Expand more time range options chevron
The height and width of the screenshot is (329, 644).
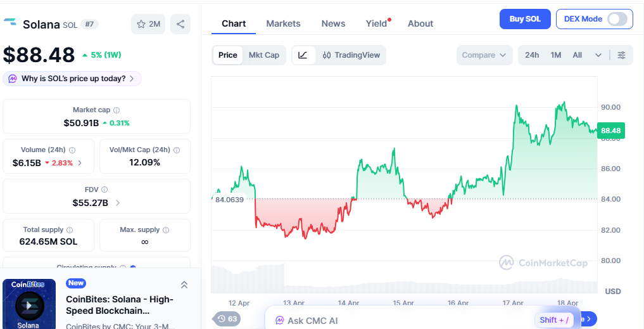pyautogui.click(x=598, y=55)
